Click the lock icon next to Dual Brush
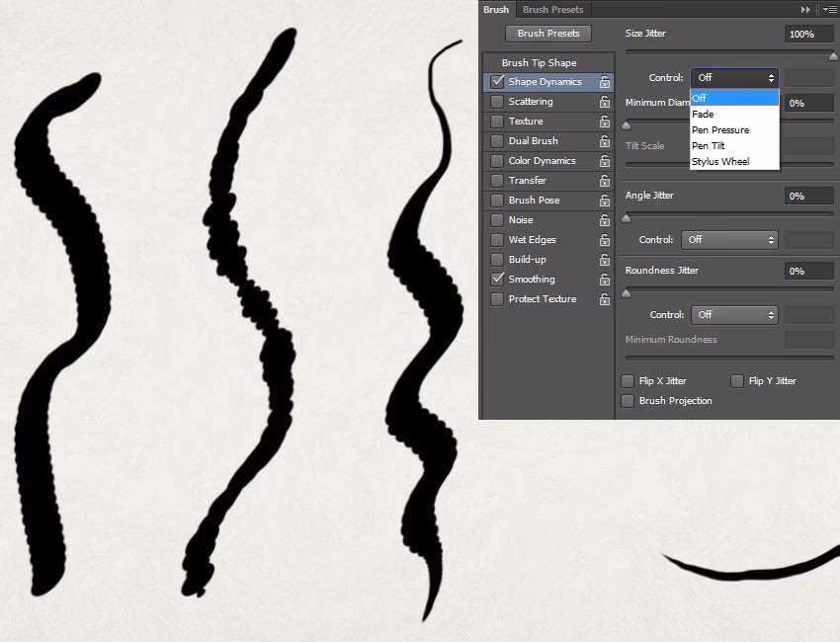This screenshot has width=840, height=642. (605, 141)
